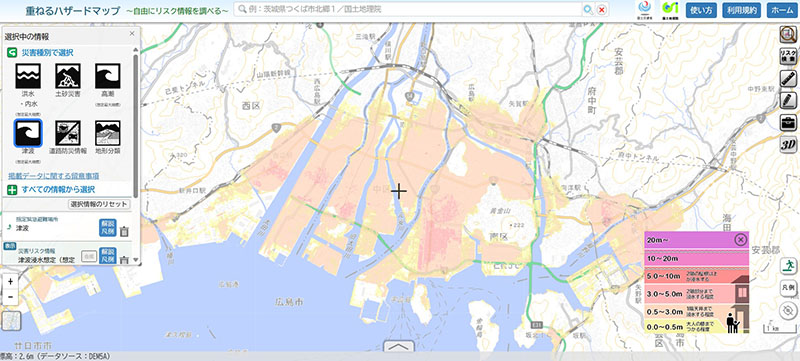This screenshot has height=361, width=800.
Task: Select the 土砂災害 landslide hazard icon
Action: [x=68, y=76]
